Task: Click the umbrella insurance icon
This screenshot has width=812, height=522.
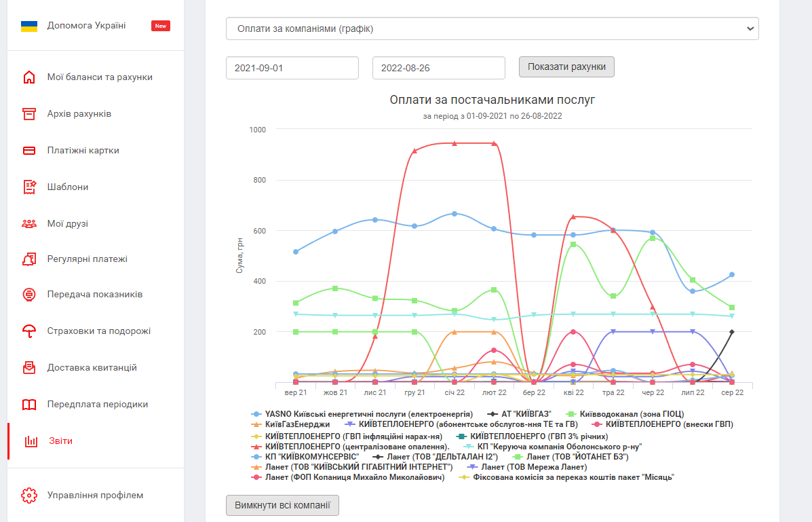Action: coord(29,331)
